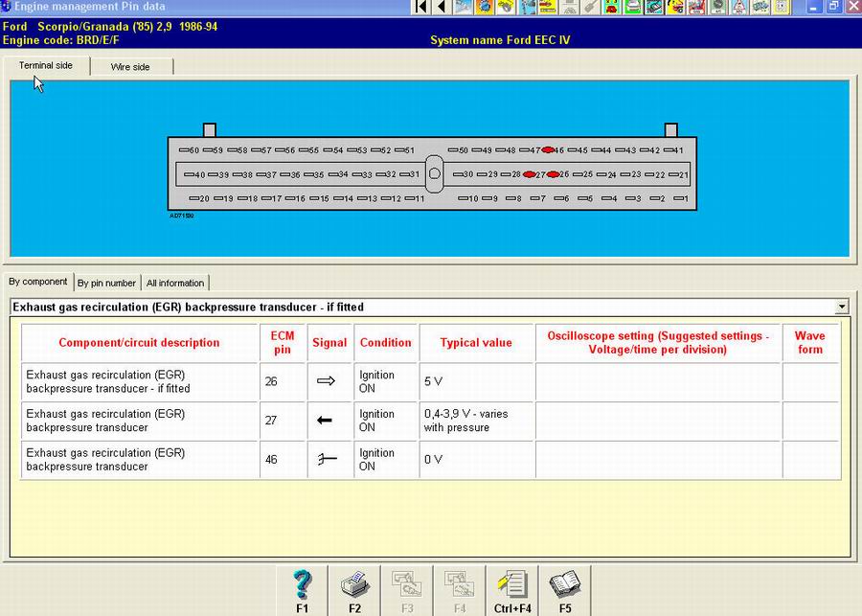
Task: Switch to the Terminal side tab
Action: coord(46,65)
